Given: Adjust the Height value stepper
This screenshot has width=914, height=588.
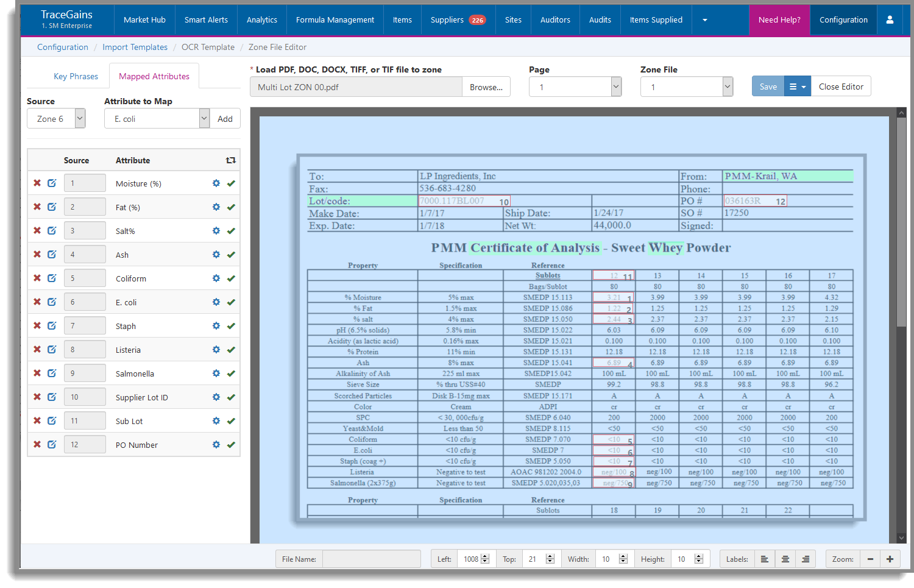Looking at the screenshot, I should [x=699, y=559].
